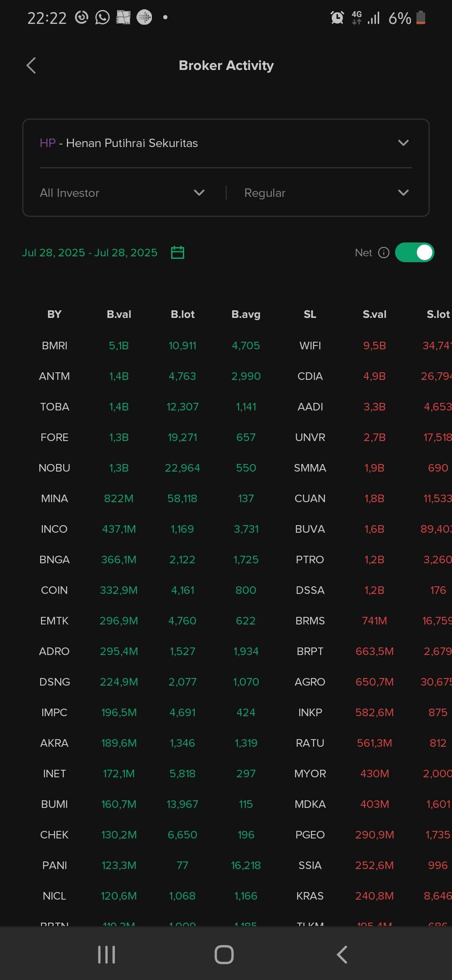Image resolution: width=452 pixels, height=980 pixels.
Task: Open AADI in the sell list
Action: 310,407
